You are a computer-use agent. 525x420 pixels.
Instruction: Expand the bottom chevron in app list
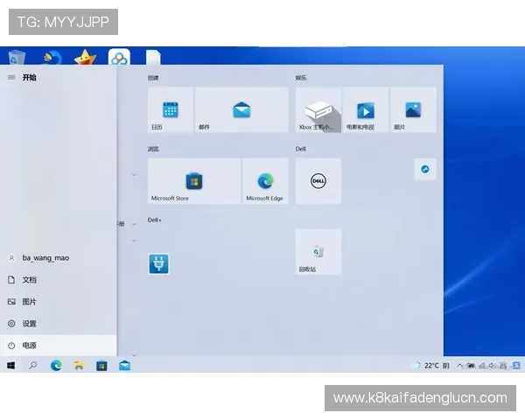pos(134,354)
